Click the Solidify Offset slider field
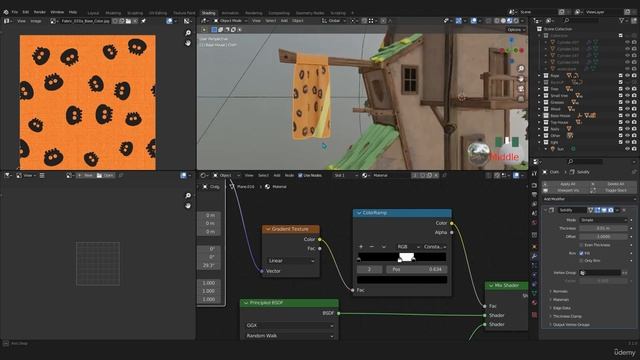 tap(603, 236)
